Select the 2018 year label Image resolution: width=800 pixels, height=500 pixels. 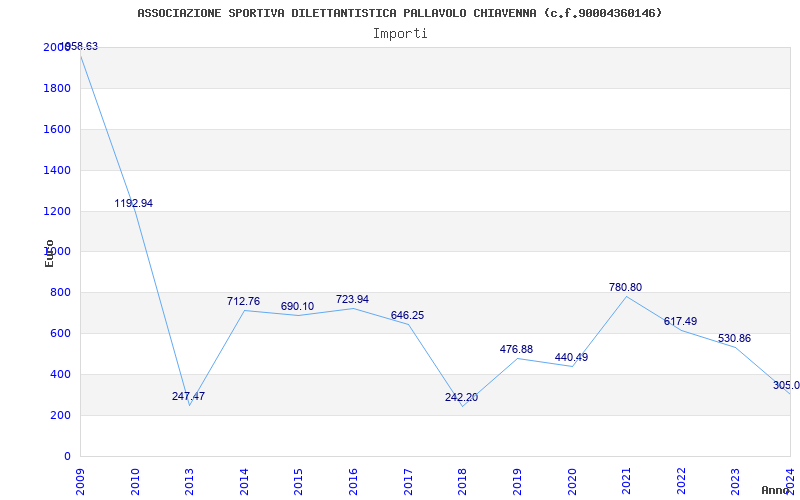click(462, 482)
